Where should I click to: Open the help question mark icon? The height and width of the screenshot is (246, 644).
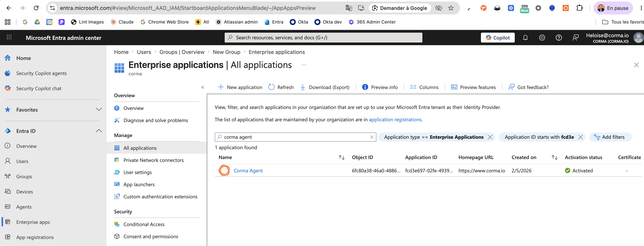tap(559, 38)
